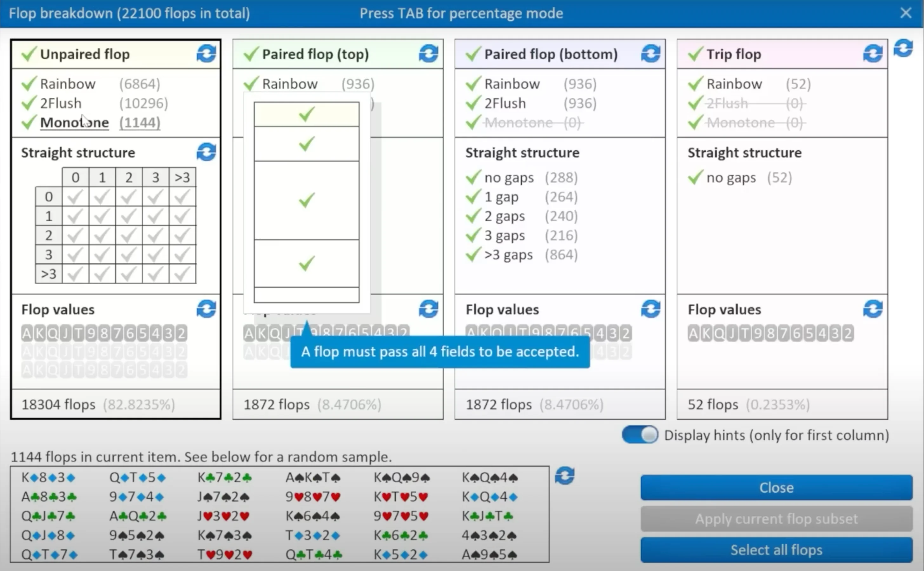Uncheck Rainbow in Unpaired flop
Viewport: 924px width, 571px height.
pos(29,84)
